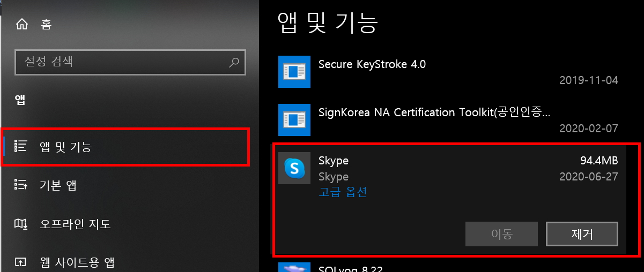Click the SQLyog app icon

[294, 268]
